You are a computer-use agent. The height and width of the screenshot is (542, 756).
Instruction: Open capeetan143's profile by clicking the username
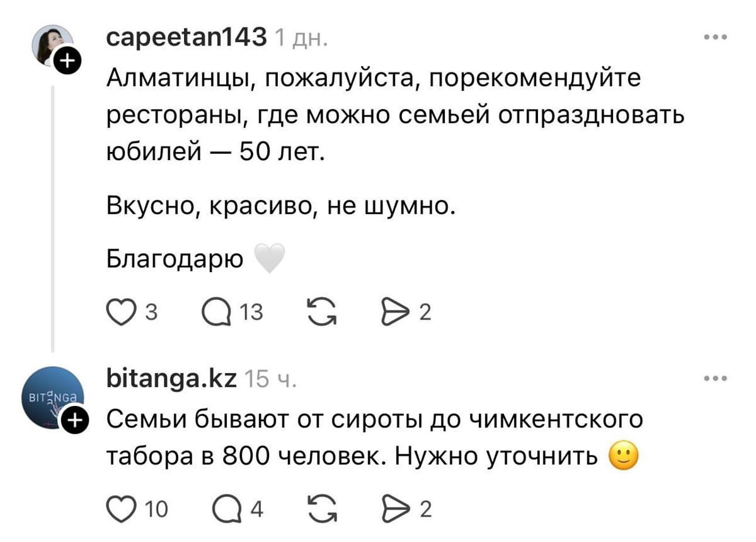click(x=185, y=37)
